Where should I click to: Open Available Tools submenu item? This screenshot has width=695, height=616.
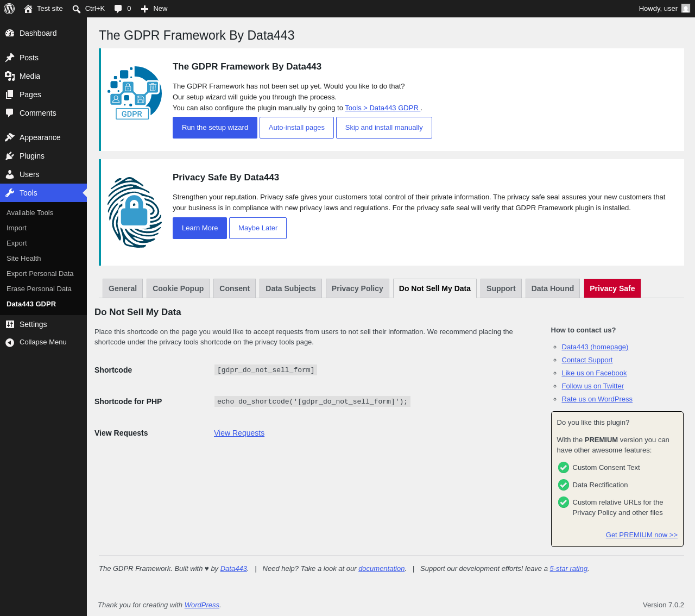click(43, 213)
